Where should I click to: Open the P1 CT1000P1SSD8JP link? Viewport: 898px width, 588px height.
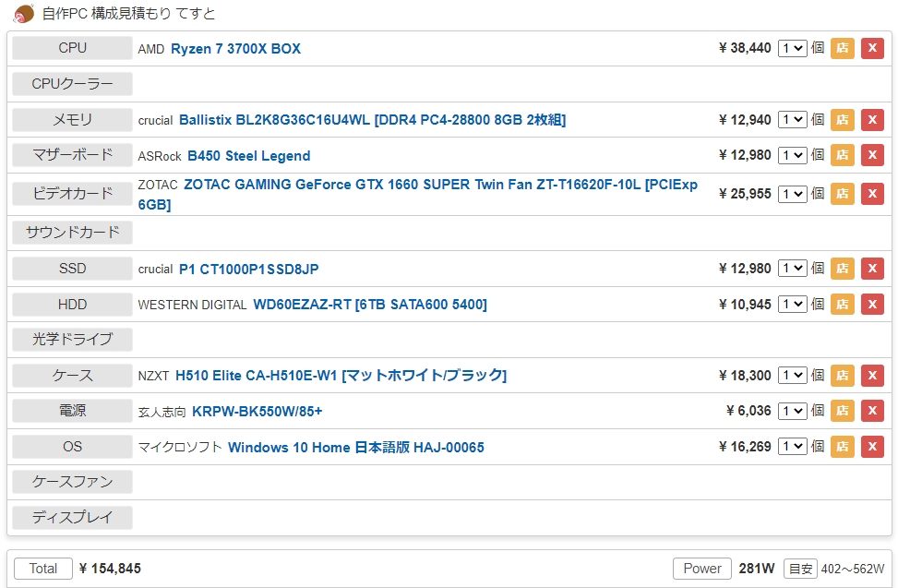tap(248, 270)
